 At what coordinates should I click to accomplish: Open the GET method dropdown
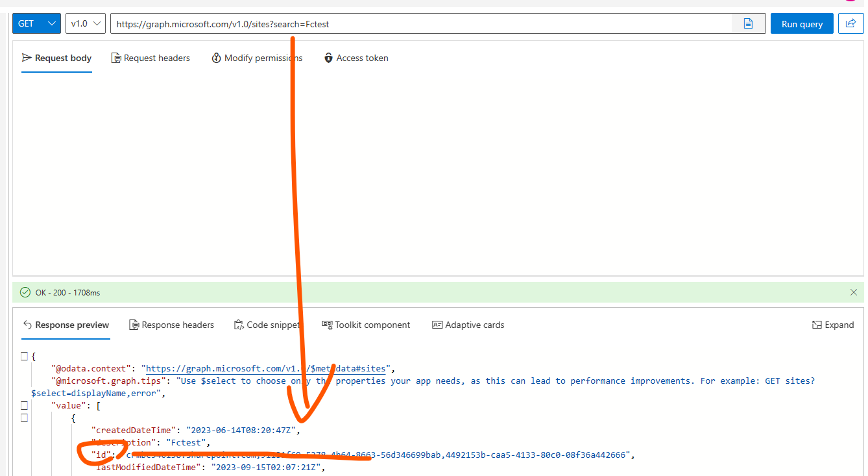pyautogui.click(x=36, y=23)
